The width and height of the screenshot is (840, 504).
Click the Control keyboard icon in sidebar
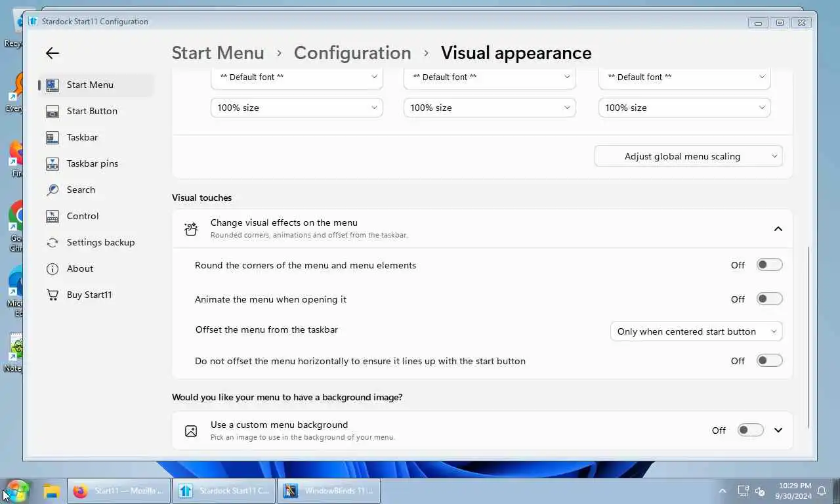pos(52,216)
